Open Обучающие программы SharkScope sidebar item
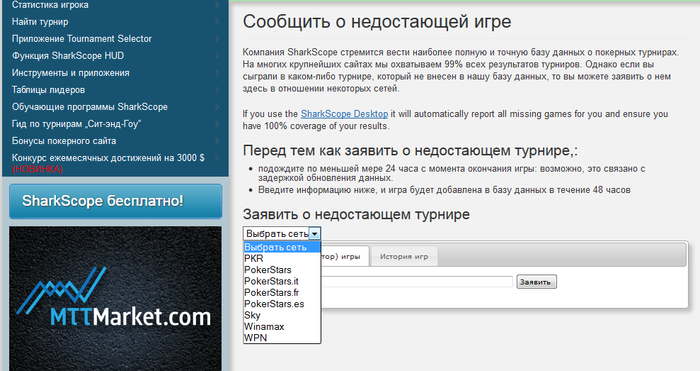Image resolution: width=700 pixels, height=371 pixels. coord(90,107)
